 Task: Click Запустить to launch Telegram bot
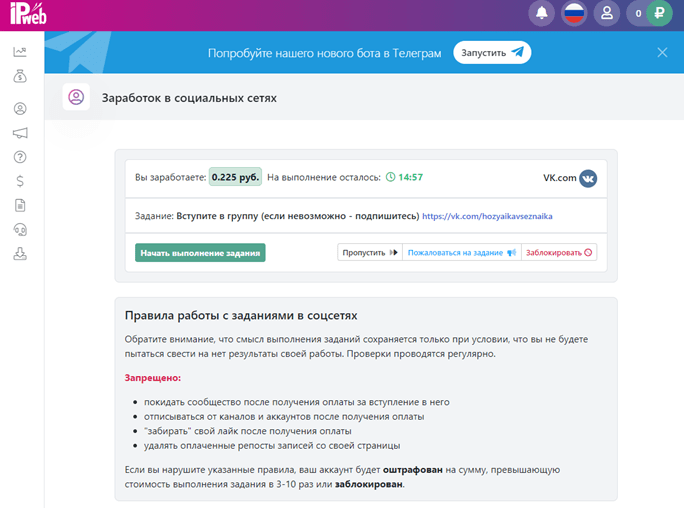pos(492,53)
